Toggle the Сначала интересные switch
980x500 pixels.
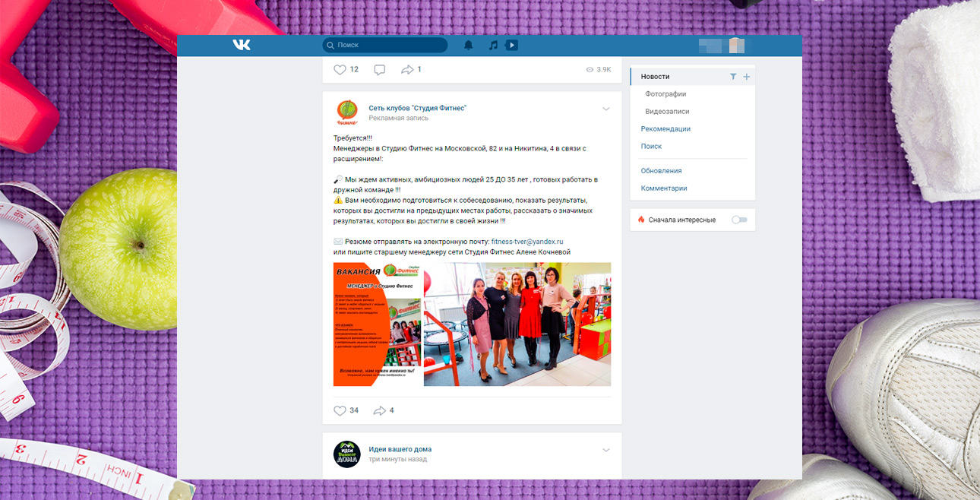click(739, 220)
